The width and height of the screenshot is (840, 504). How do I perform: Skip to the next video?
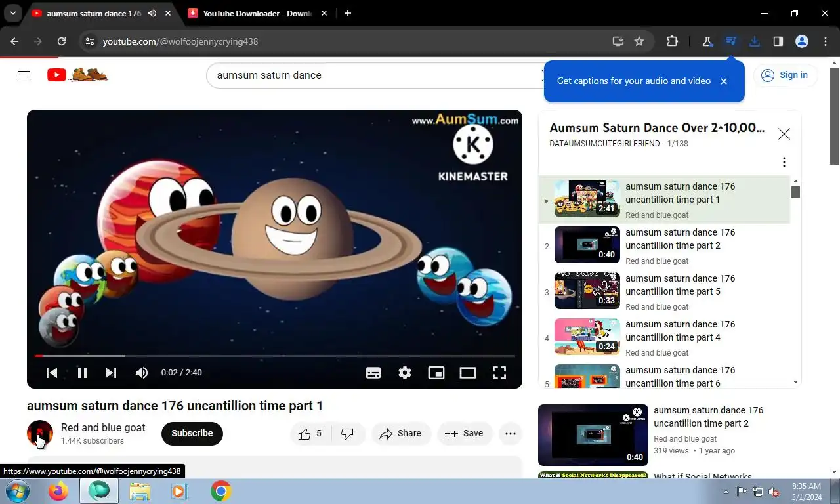[x=111, y=373]
